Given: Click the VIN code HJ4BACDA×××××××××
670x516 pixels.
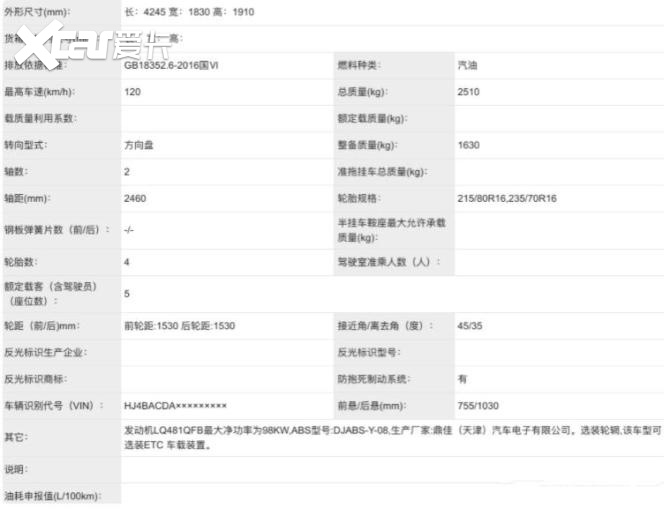Looking at the screenshot, I should pos(175,406).
